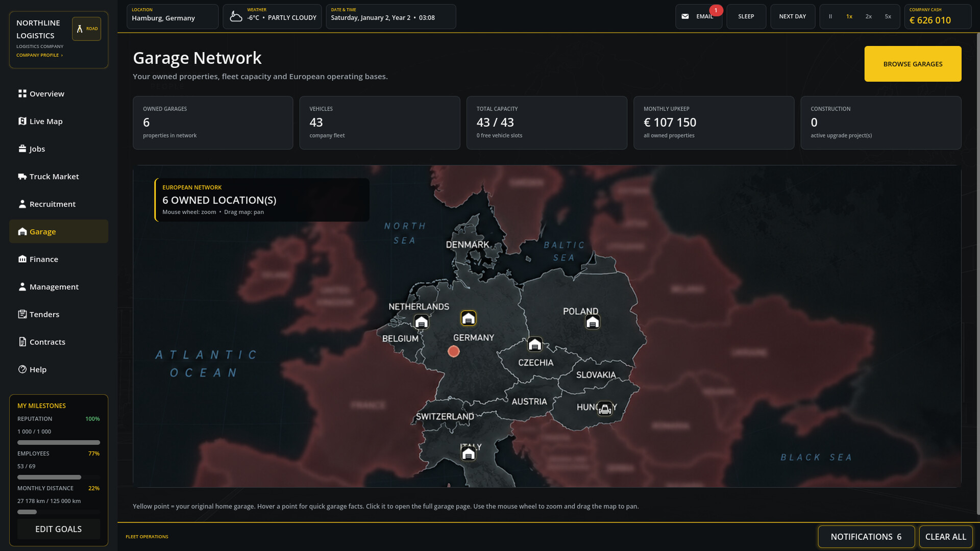Screen dimensions: 980x551
Task: Open the Company Profile link
Action: point(39,55)
